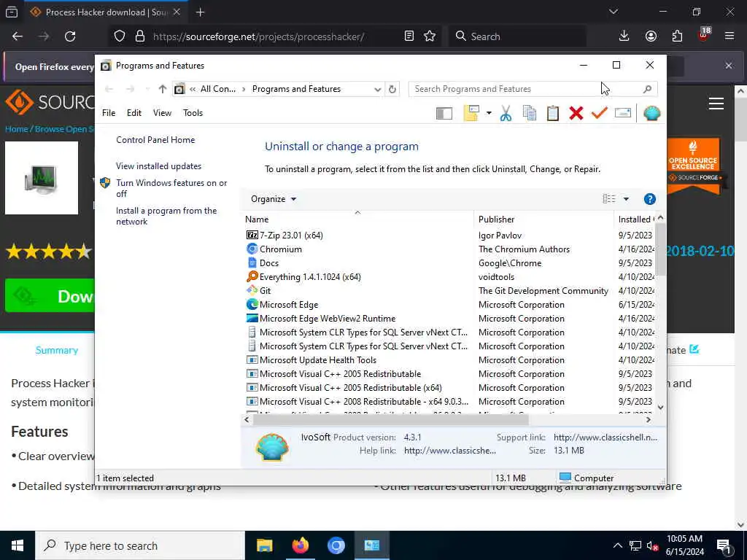Screen dimensions: 747x560
Task: Click the Paste clipboard icon
Action: 553,113
